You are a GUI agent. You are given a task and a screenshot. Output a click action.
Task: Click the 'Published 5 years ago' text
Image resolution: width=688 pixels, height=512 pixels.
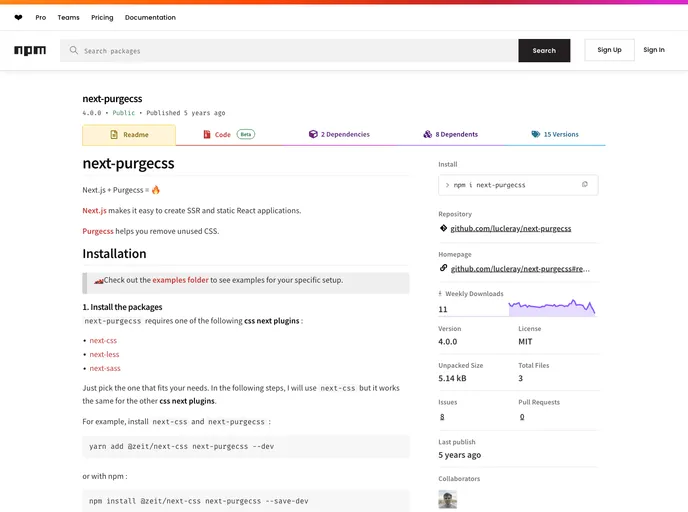[186, 113]
